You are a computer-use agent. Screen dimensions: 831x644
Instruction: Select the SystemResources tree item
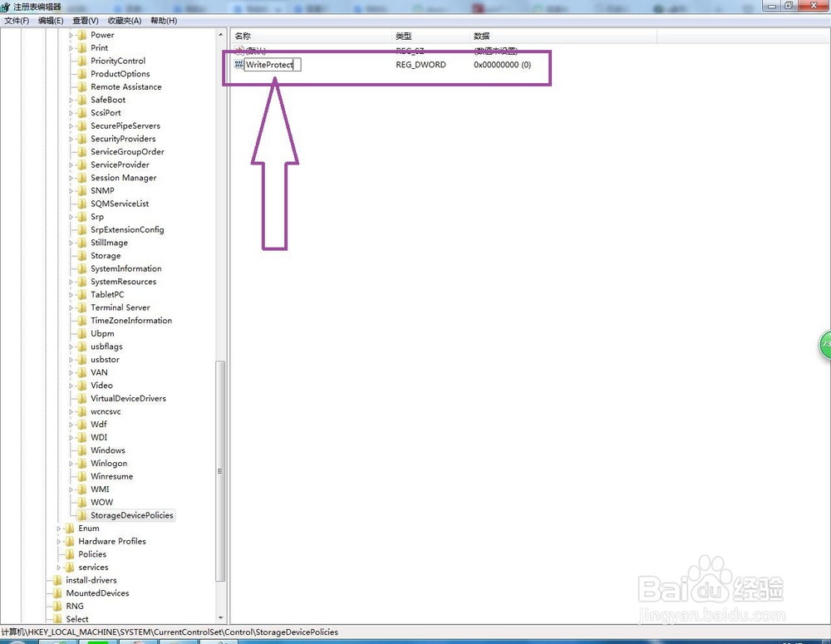124,282
